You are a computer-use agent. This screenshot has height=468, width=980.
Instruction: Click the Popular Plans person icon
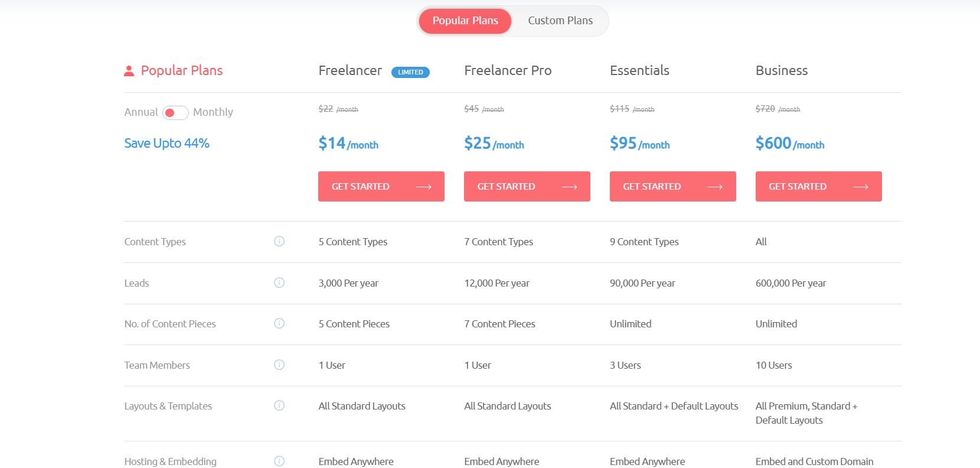click(129, 71)
